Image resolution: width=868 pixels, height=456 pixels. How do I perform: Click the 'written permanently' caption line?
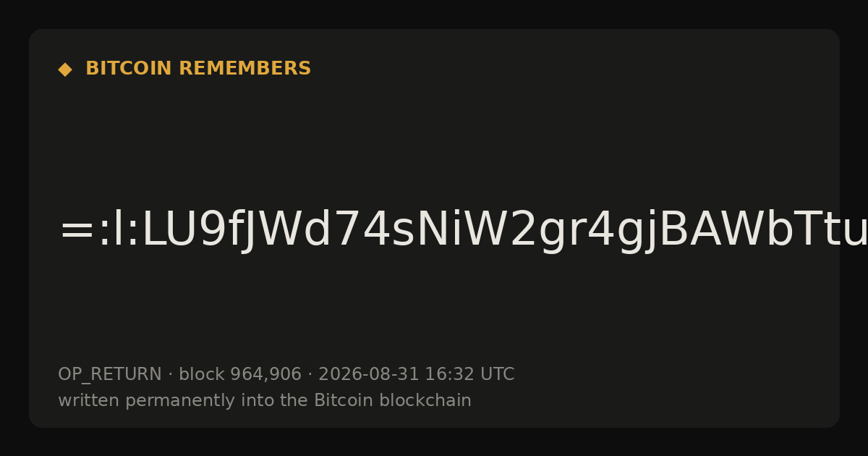pos(265,400)
